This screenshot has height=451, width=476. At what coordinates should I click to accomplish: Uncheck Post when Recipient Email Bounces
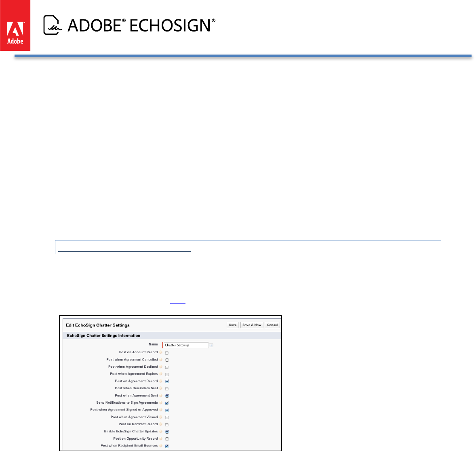point(167,446)
